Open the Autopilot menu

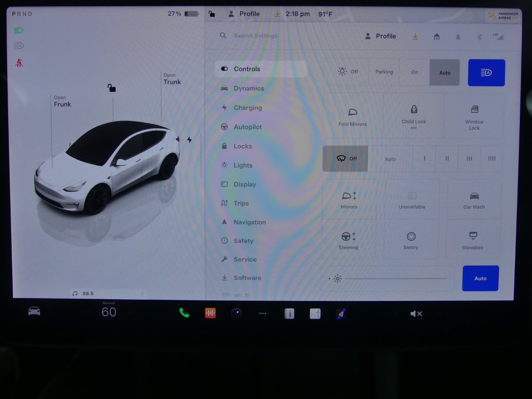pos(241,127)
